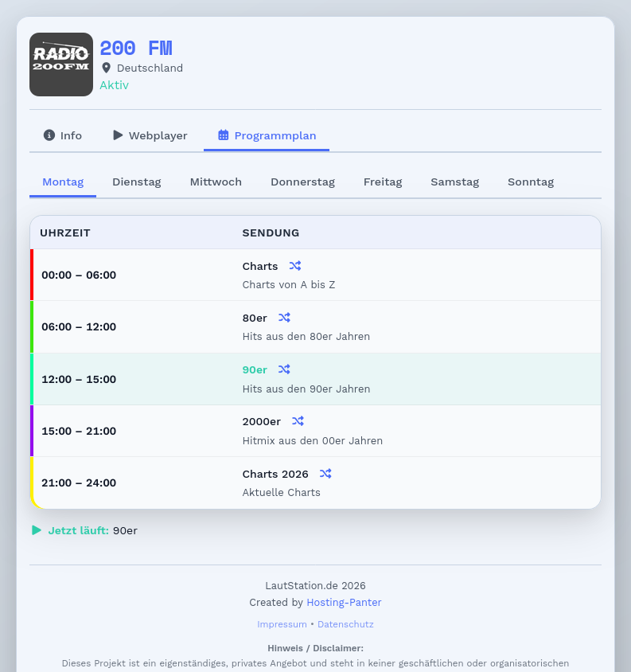Open the Hosting-Panter link

(344, 603)
